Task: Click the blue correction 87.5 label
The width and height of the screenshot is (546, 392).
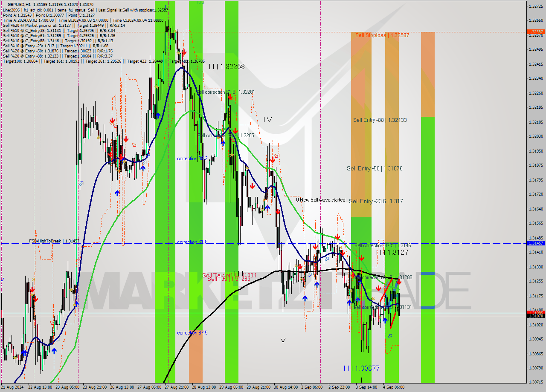Action: [192, 333]
